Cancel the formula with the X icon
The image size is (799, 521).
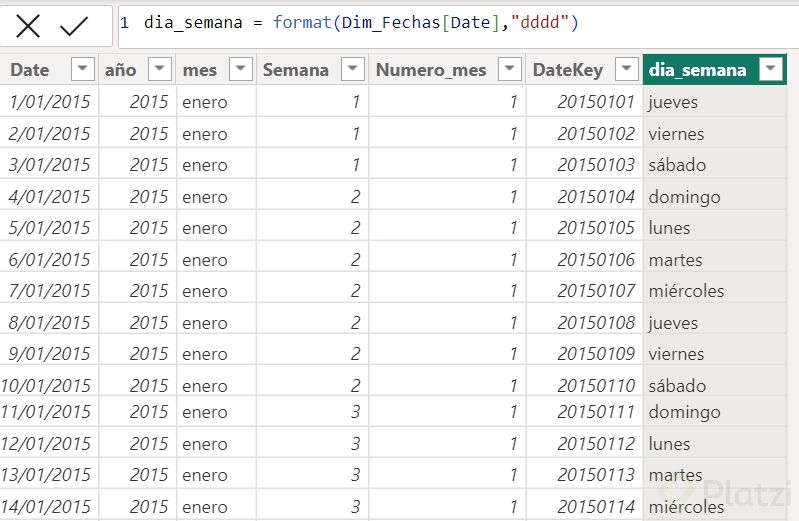click(x=28, y=26)
